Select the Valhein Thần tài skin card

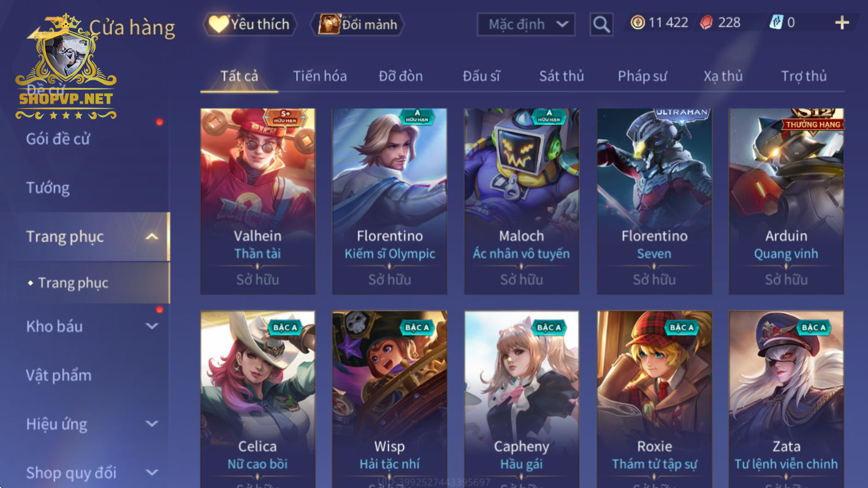pos(257,201)
